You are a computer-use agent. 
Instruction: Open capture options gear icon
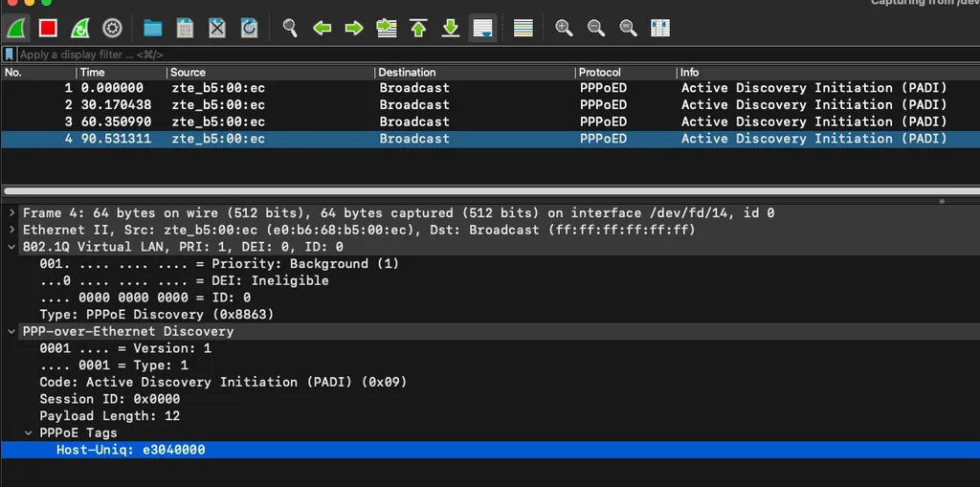click(x=112, y=28)
